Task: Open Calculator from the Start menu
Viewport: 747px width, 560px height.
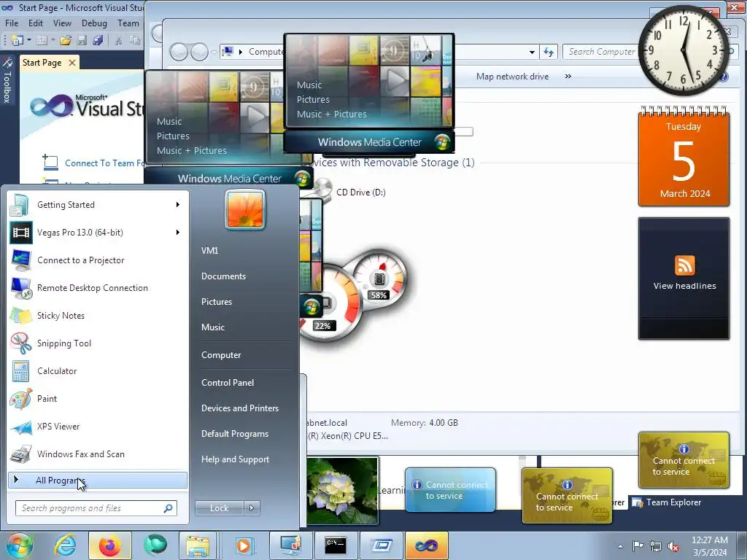Action: click(97, 370)
